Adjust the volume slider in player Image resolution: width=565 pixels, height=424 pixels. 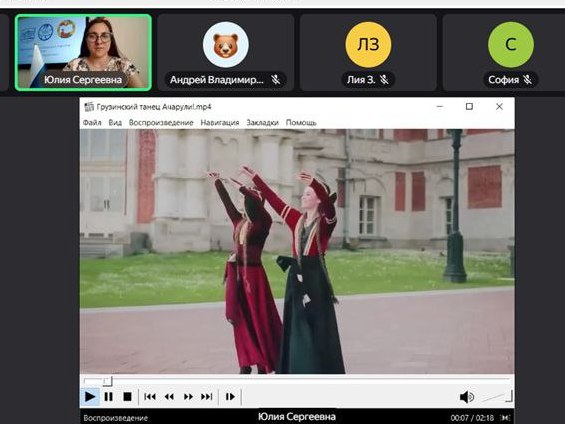[498, 397]
